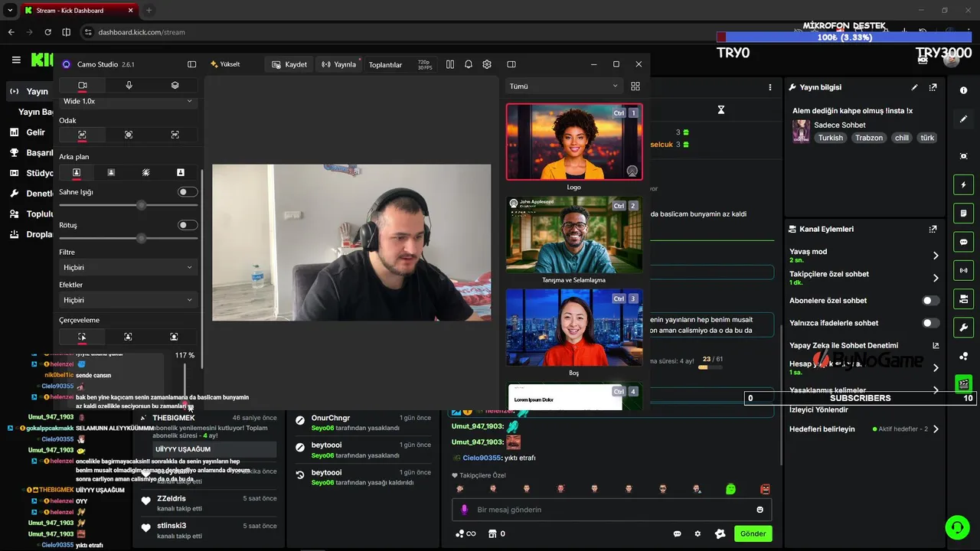
Task: Select second Çerçeveleme framing mode
Action: pyautogui.click(x=128, y=337)
